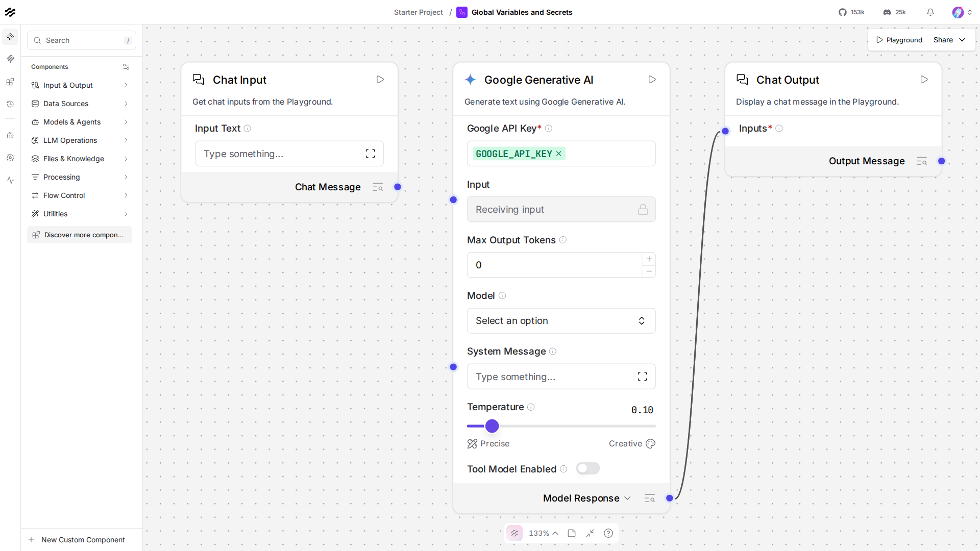
Task: Click the System Message text field
Action: click(x=561, y=377)
